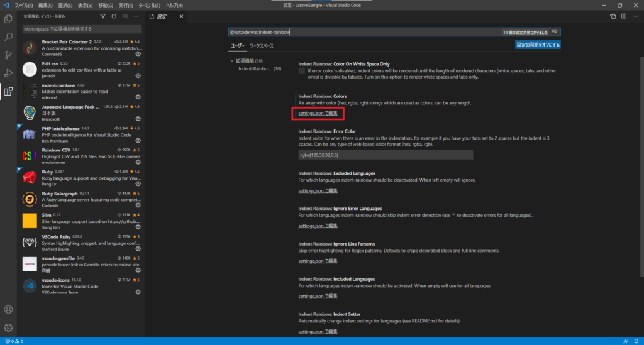644x345 pixels.
Task: Open the Run and Debug view
Action: (x=8, y=74)
